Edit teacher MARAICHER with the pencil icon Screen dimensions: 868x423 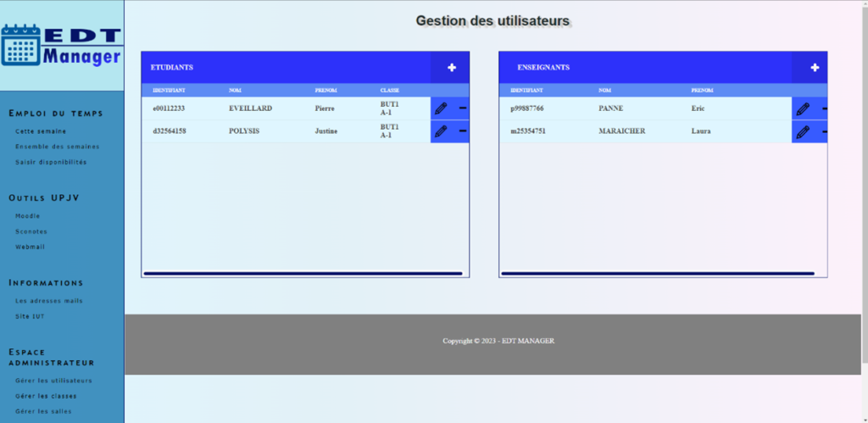pyautogui.click(x=803, y=131)
